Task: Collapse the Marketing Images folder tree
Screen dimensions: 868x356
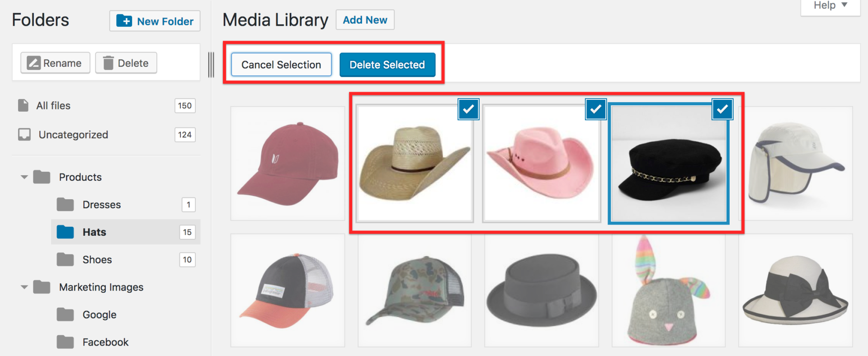Action: [24, 287]
